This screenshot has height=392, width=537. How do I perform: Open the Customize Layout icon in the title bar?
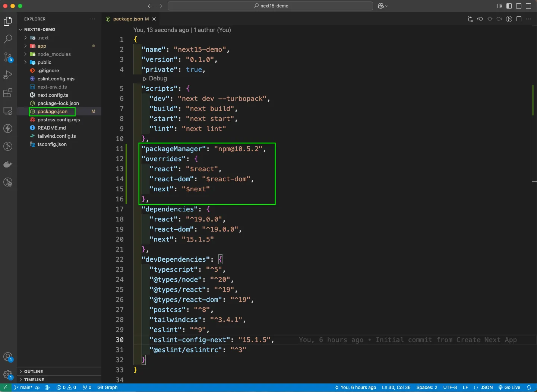(499, 6)
